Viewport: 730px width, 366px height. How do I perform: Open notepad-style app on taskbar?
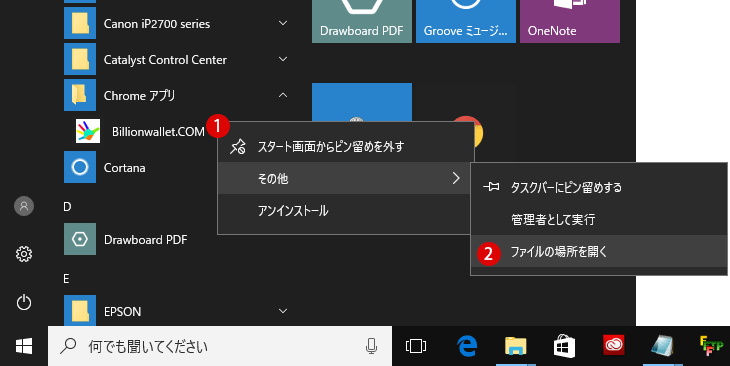point(662,346)
